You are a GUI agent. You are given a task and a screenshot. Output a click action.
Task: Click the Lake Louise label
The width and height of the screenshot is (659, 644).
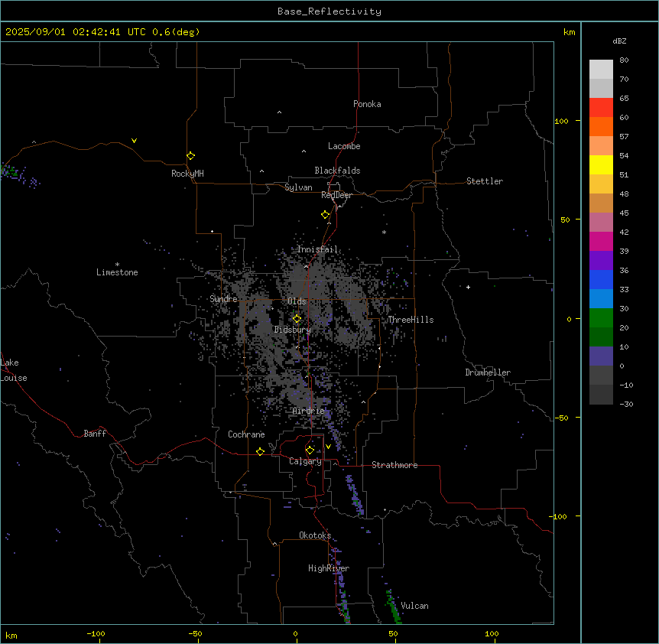coord(14,370)
